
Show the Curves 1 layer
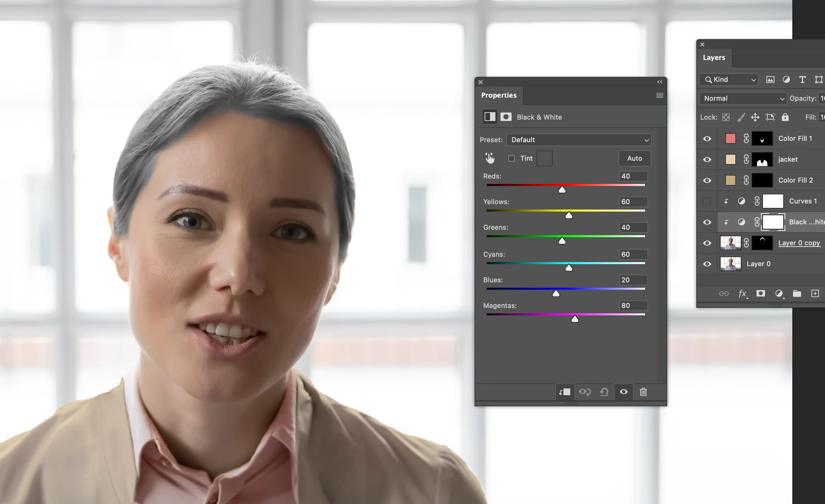point(707,201)
